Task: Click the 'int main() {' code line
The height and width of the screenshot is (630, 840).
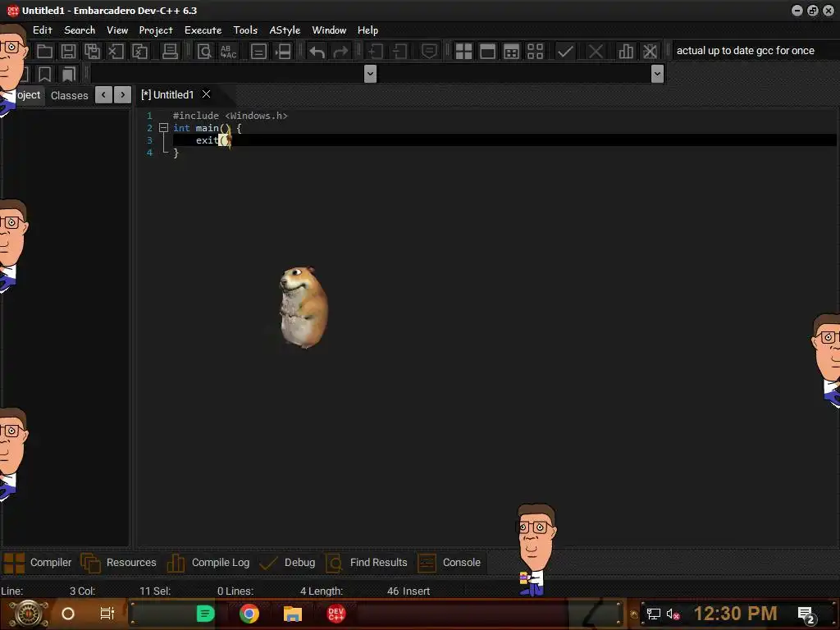Action: pyautogui.click(x=207, y=128)
